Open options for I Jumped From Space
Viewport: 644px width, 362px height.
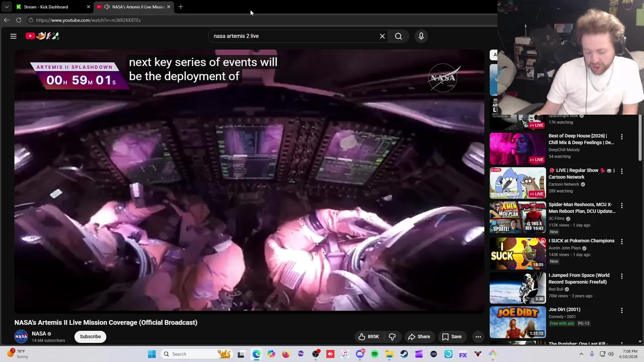pos(621,276)
